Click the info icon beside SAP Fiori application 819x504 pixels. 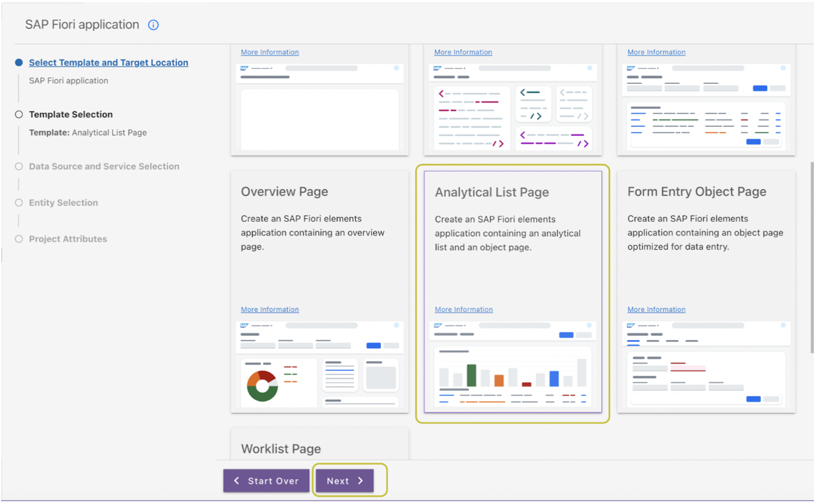click(153, 25)
